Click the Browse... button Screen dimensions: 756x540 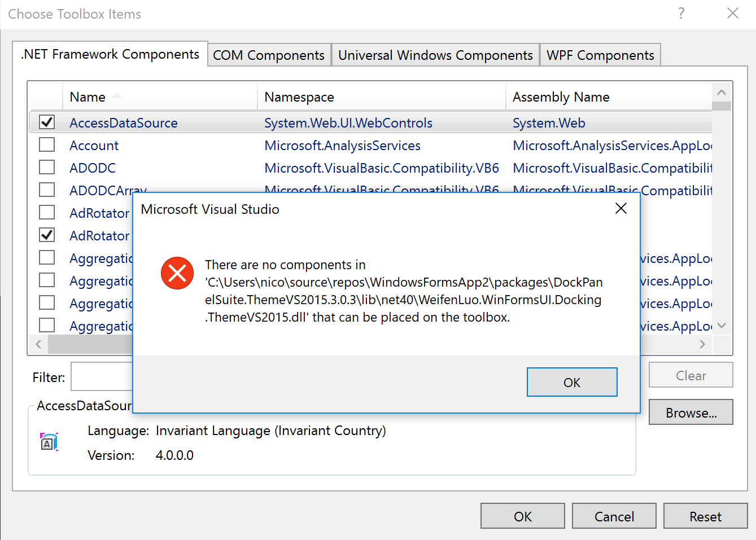point(691,412)
